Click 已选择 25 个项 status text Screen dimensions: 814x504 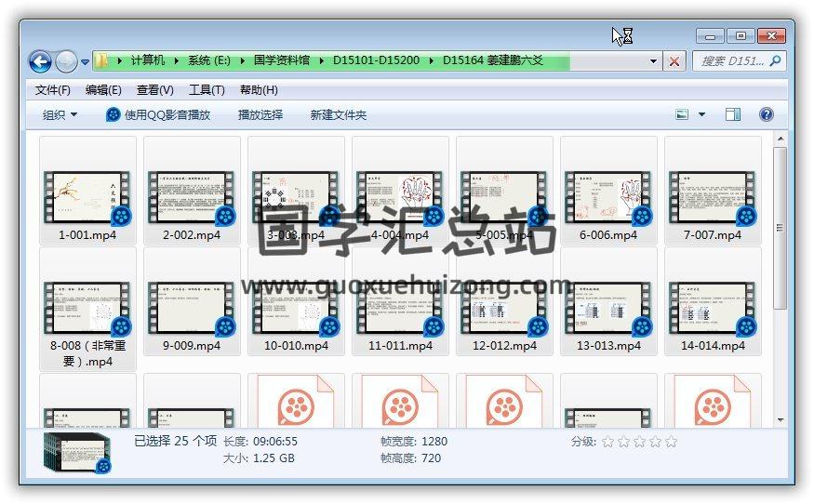[176, 441]
